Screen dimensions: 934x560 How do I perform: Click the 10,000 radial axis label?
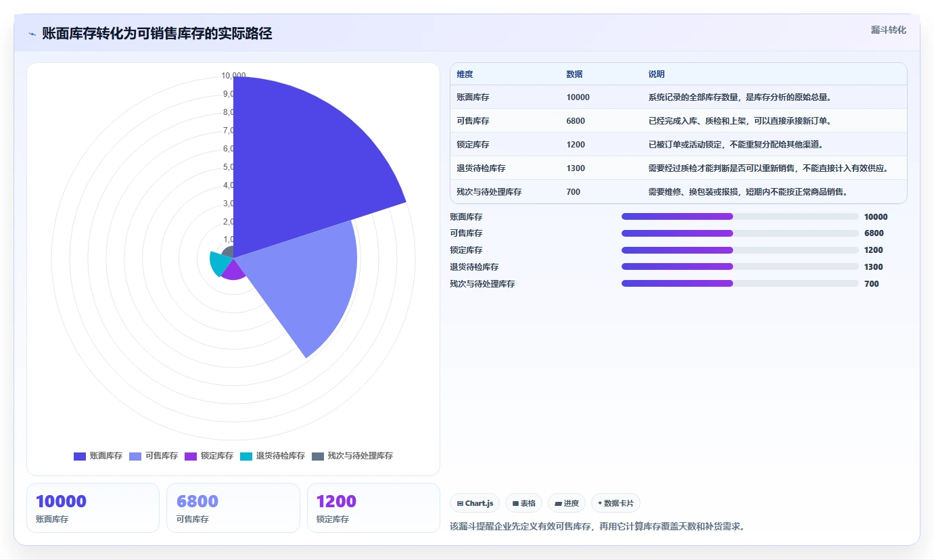pos(233,76)
